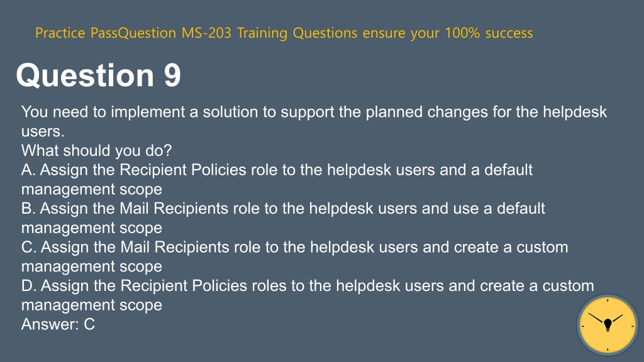644x362 pixels.
Task: Click the lightbulb in the clock's center
Action: click(608, 325)
